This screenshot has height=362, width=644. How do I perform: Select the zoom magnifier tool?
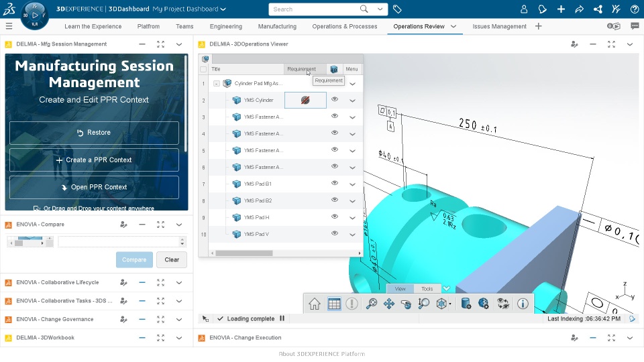point(371,304)
